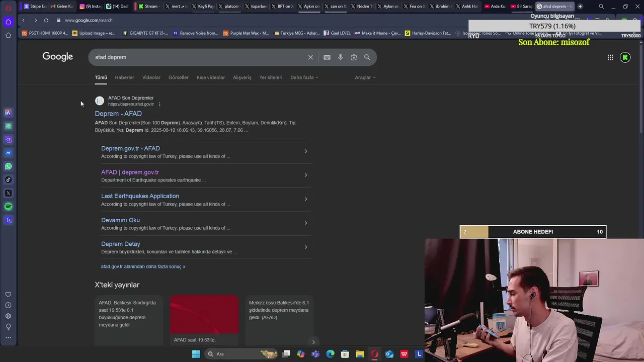Open the Aria AI sidebar icon
Viewport: 644px width, 362px height.
click(x=8, y=113)
